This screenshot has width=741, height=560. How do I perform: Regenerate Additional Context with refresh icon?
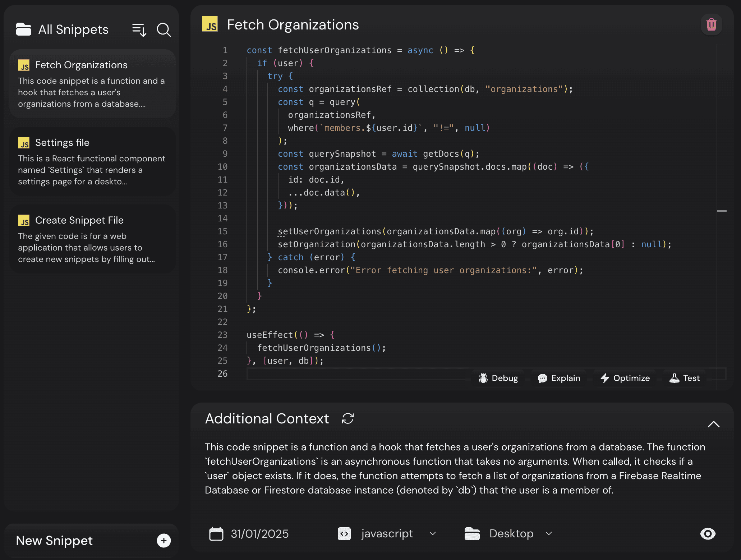click(x=348, y=418)
